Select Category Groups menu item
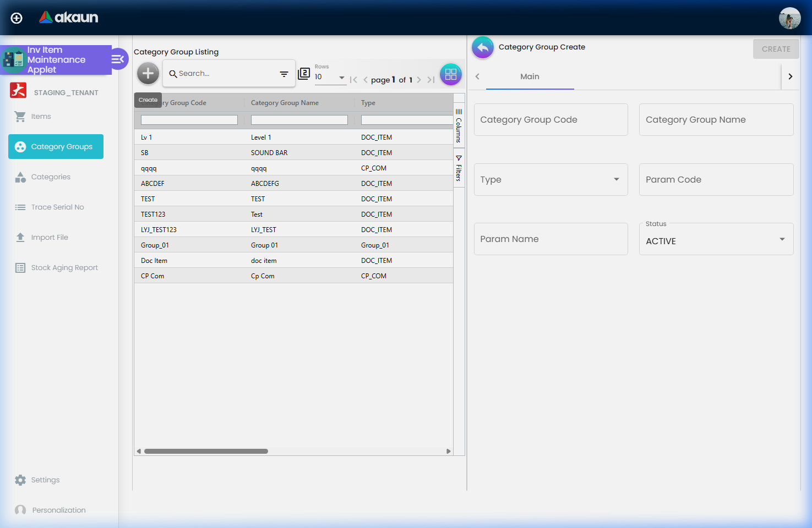This screenshot has height=528, width=812. click(56, 146)
